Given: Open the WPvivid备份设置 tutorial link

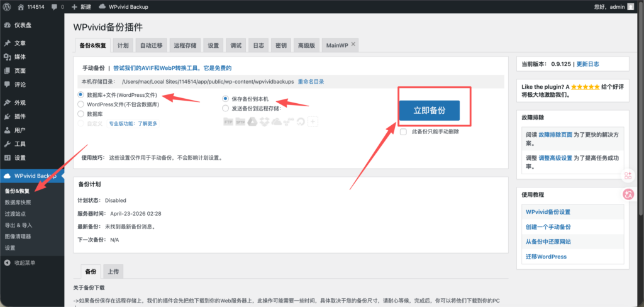Looking at the screenshot, I should coord(548,212).
